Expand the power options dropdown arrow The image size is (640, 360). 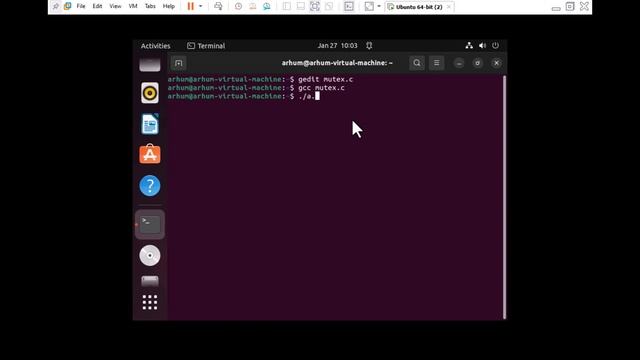pyautogui.click(x=200, y=6)
